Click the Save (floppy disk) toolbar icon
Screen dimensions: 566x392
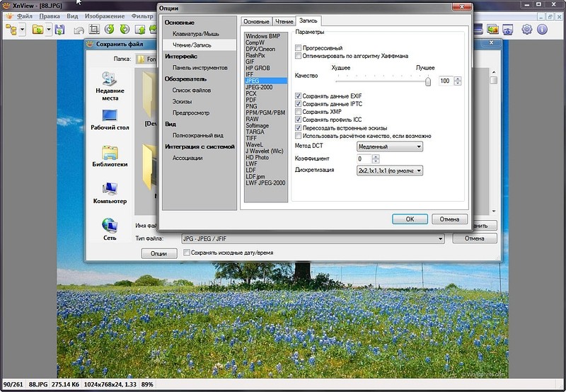coord(59,30)
